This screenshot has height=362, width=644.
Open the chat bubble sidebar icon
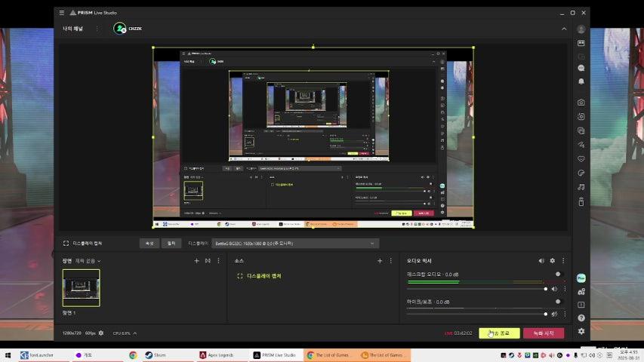point(581,68)
